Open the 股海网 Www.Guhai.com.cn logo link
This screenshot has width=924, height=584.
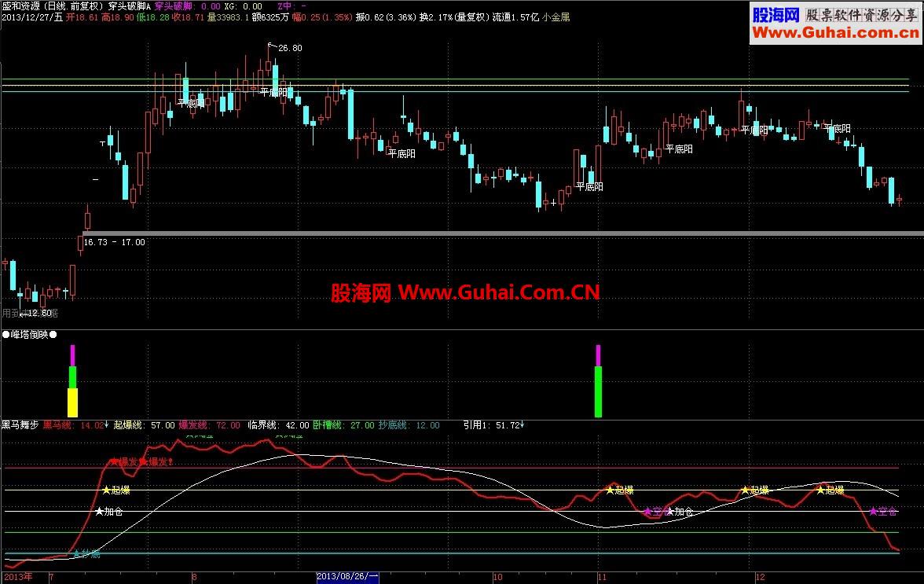836,22
